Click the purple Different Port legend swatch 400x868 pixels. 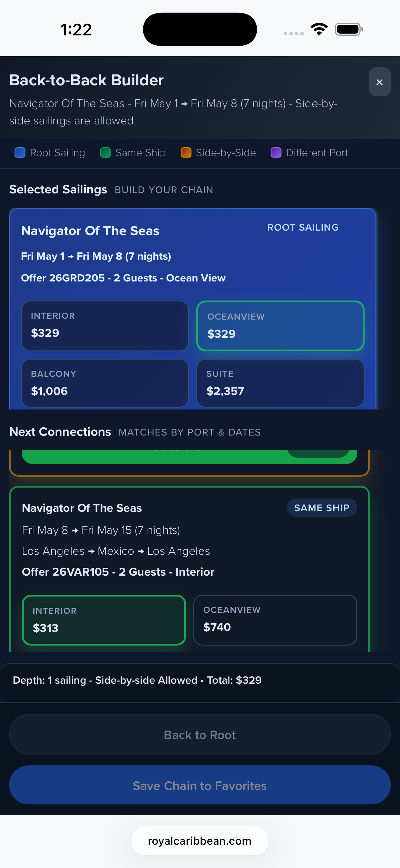276,153
